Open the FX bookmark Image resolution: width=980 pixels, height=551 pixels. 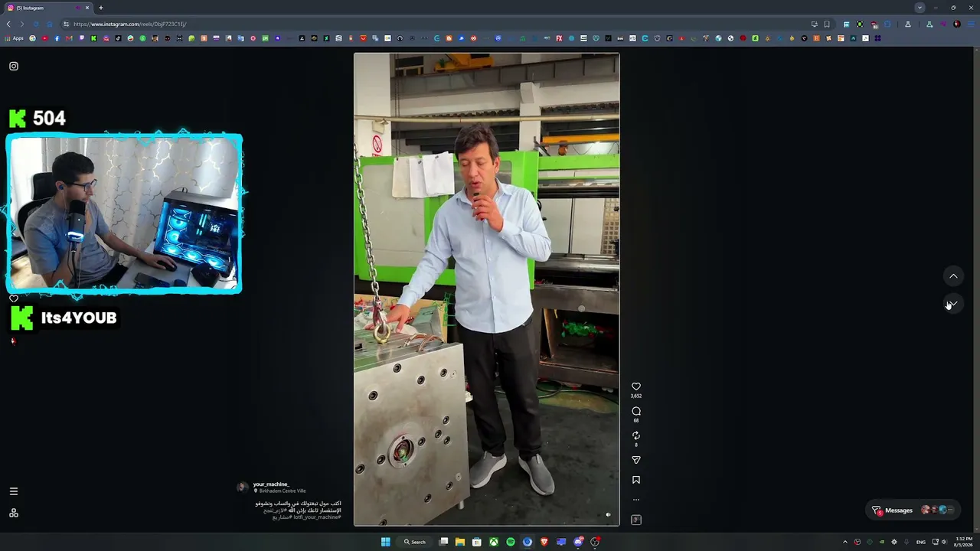[x=559, y=38]
